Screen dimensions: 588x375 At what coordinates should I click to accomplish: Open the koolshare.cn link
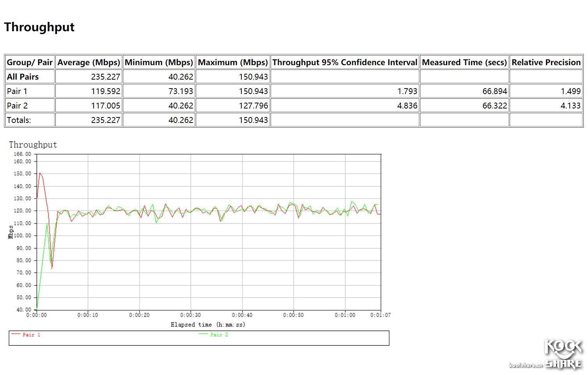click(525, 365)
